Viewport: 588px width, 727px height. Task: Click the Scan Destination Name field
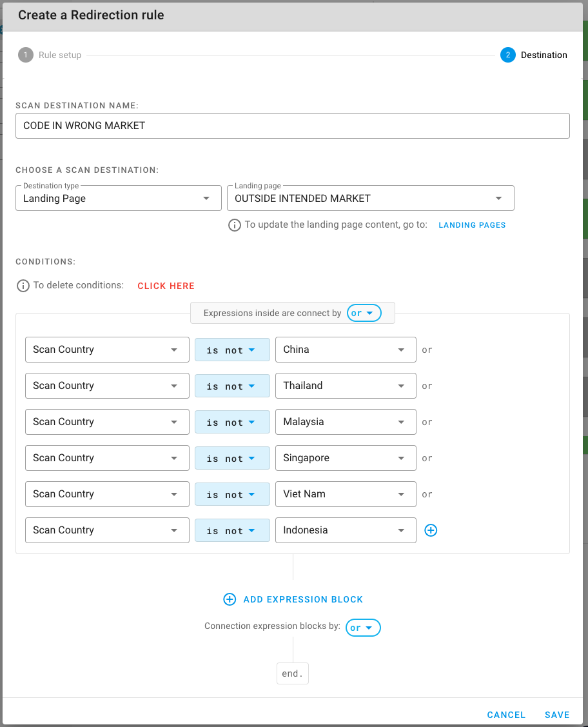click(x=292, y=126)
